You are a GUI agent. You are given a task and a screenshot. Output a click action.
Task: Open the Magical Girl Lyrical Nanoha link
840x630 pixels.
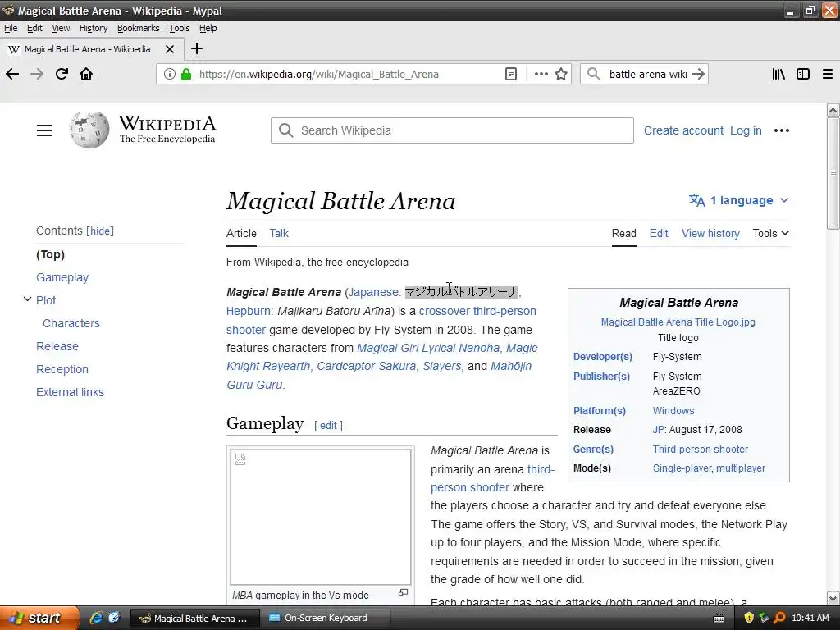428,348
